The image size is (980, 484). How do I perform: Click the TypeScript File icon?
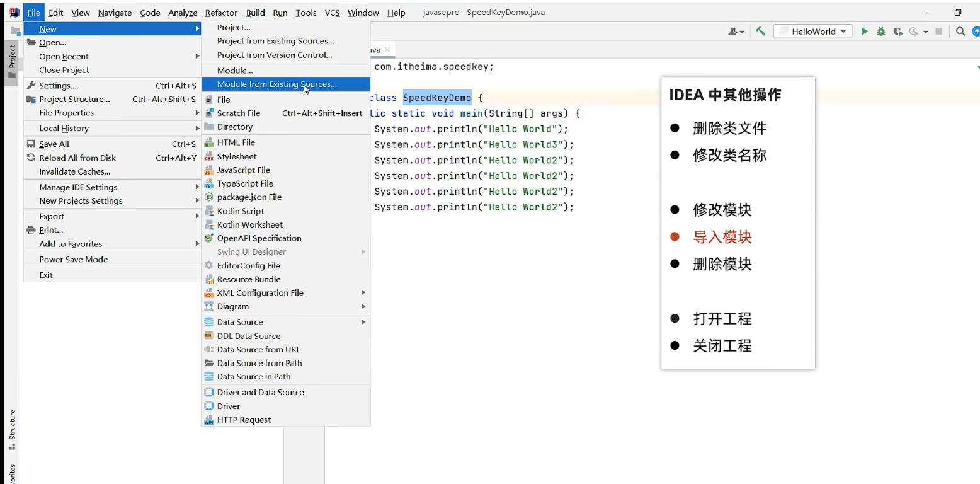pos(208,184)
